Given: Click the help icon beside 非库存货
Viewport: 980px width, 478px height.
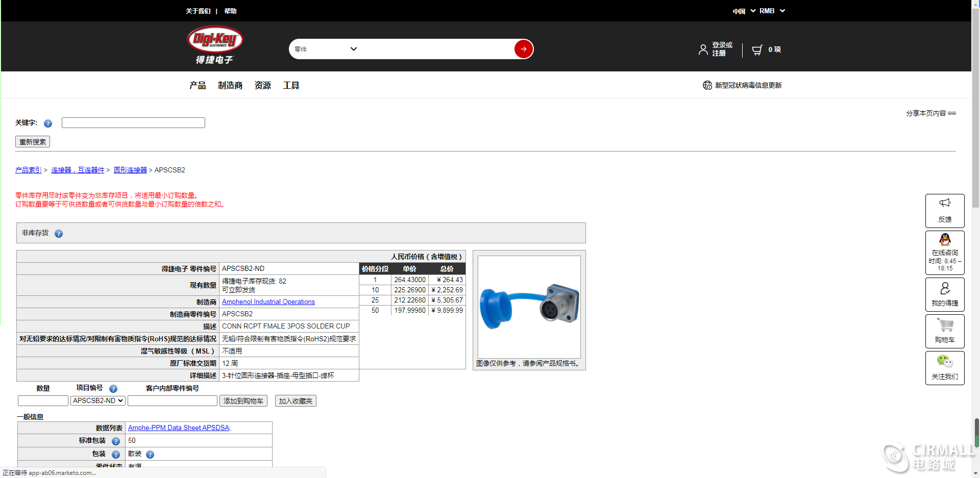Looking at the screenshot, I should pyautogui.click(x=59, y=234).
